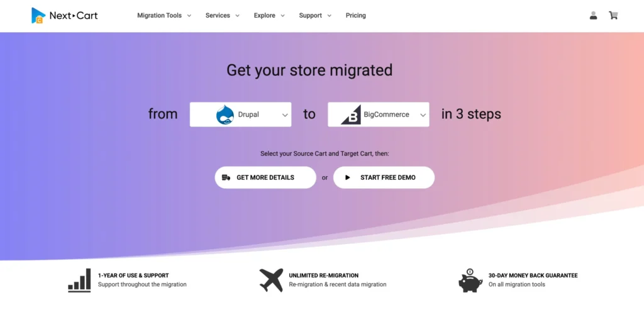Open the shopping cart icon

coord(613,16)
